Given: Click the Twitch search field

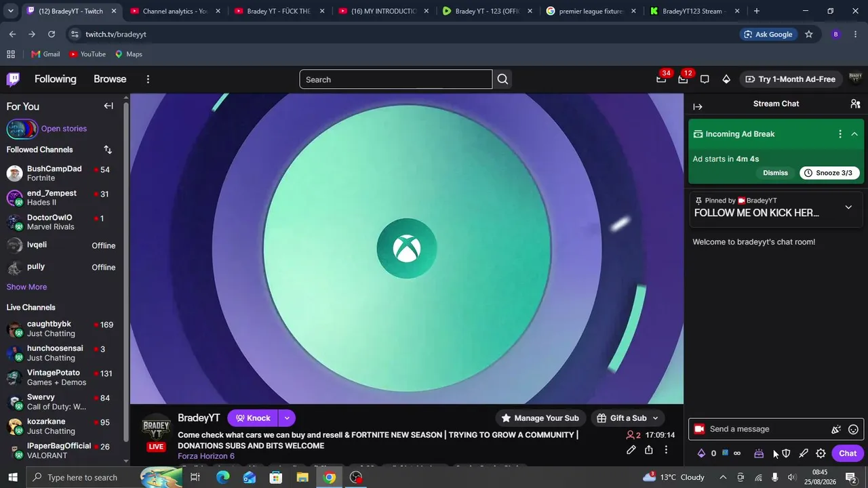Looking at the screenshot, I should click(396, 79).
